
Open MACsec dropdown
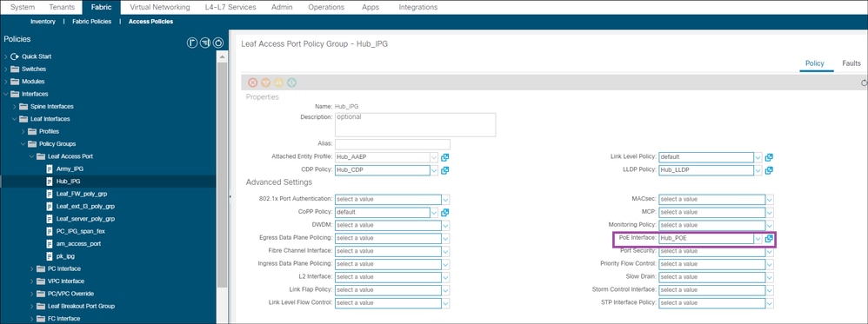coord(770,199)
